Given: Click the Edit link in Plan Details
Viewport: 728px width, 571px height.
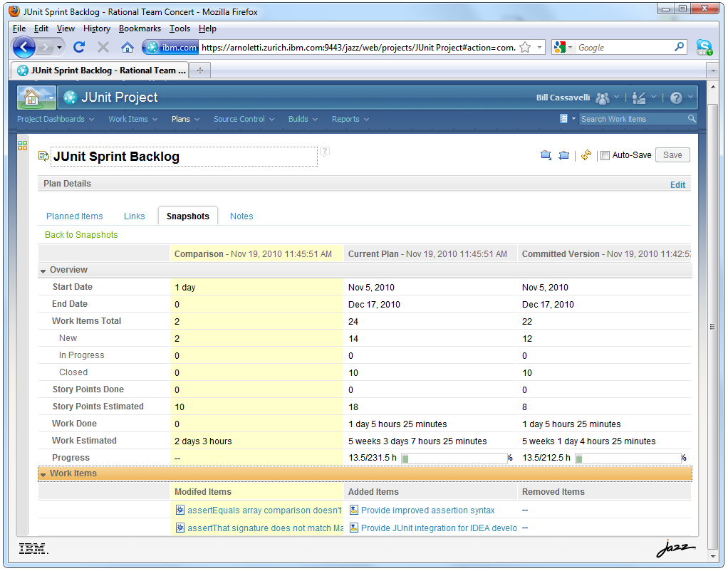Looking at the screenshot, I should 677,185.
